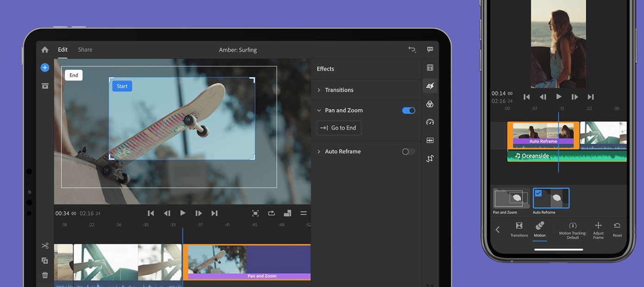Add media with the blue plus button

click(45, 68)
